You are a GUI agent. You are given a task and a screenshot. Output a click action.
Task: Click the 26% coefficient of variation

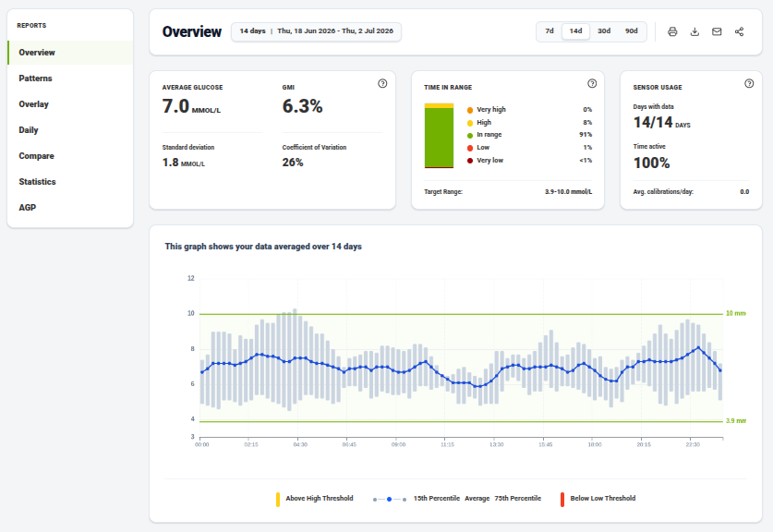293,163
